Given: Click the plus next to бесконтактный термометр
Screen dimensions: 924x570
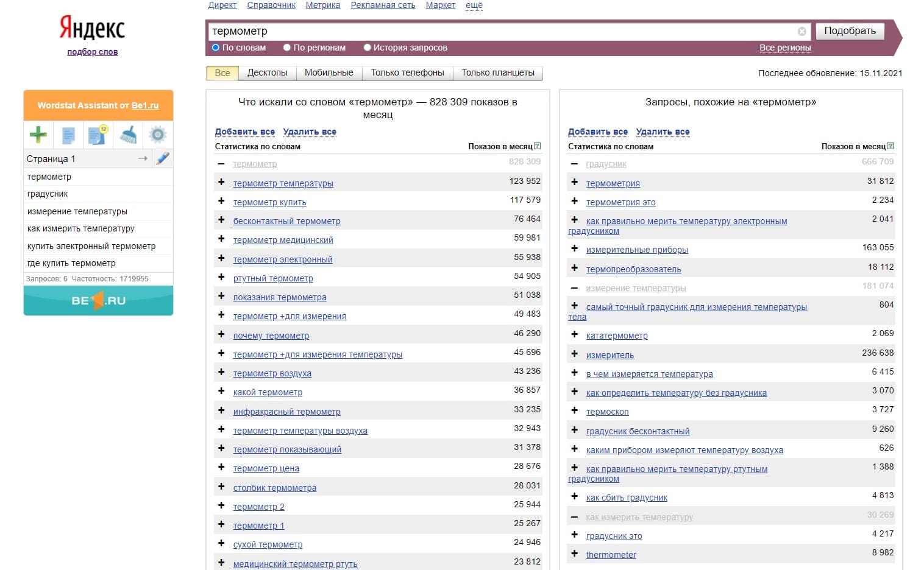Looking at the screenshot, I should [221, 220].
